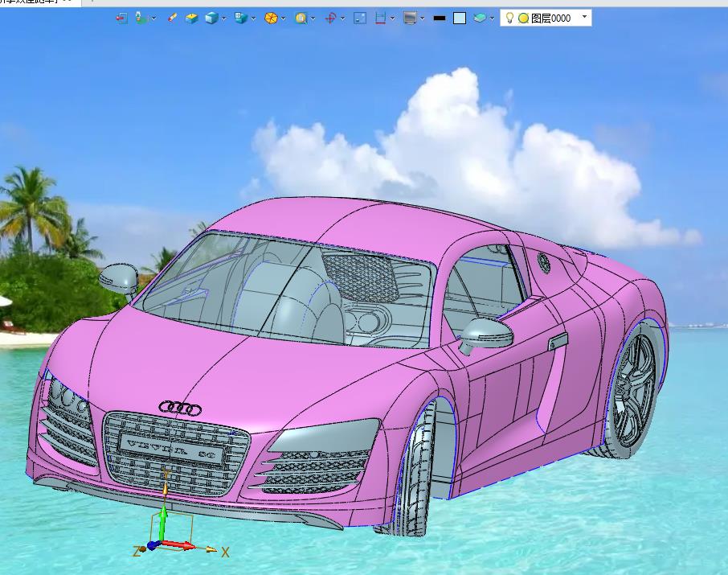
Task: Click the teal layer stack icon
Action: tap(480, 18)
